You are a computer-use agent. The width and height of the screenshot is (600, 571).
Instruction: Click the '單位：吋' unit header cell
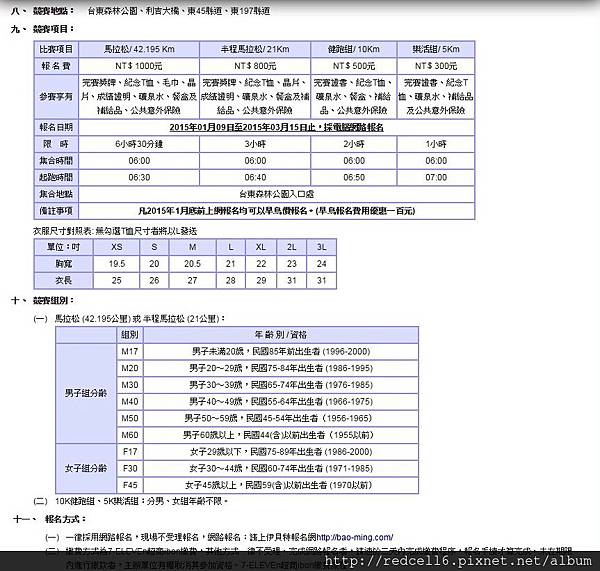[64, 247]
